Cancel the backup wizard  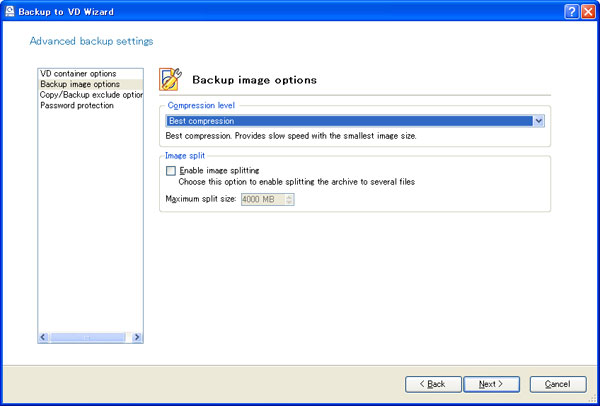tap(557, 384)
